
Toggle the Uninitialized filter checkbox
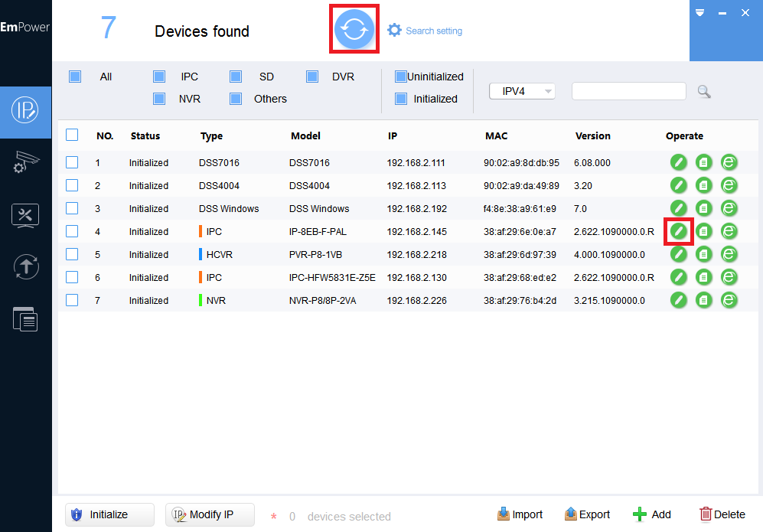(401, 77)
